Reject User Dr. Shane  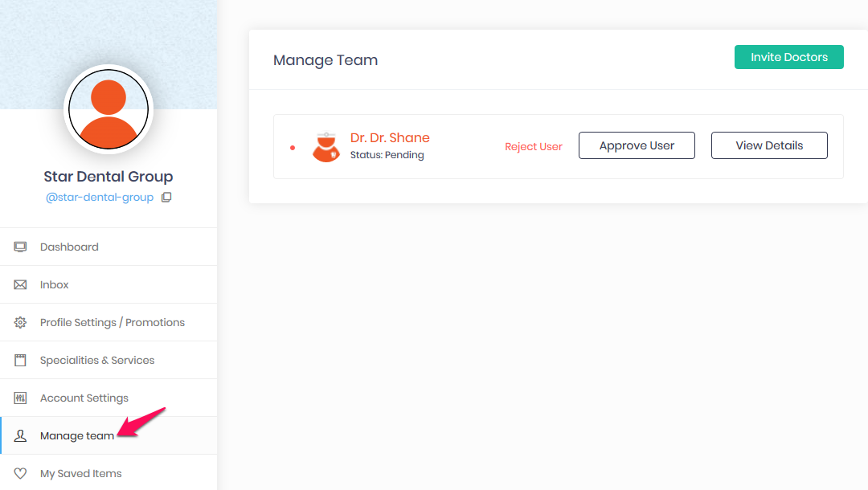(x=534, y=146)
